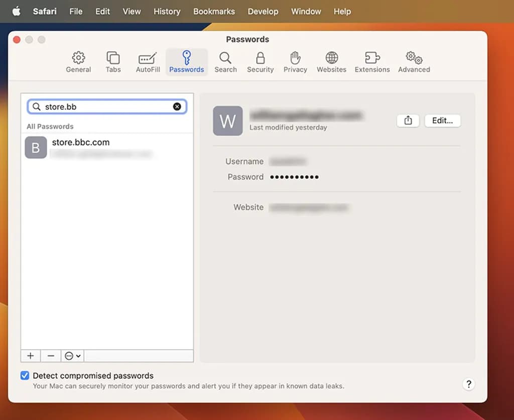
Task: Open the Bookmarks menu in menu bar
Action: pos(214,11)
